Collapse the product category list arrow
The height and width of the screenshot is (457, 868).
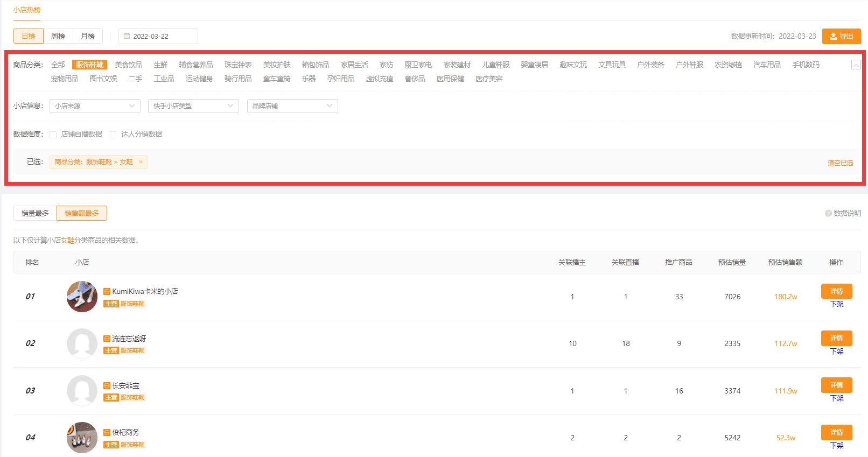click(856, 65)
